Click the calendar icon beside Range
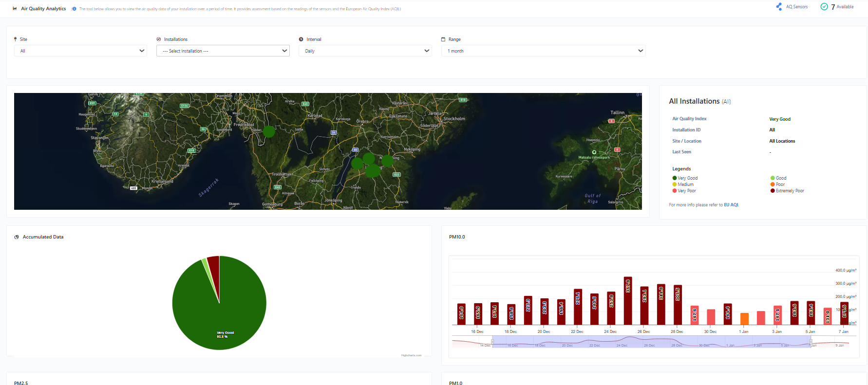Screen dimensions: 868x385 [443, 39]
